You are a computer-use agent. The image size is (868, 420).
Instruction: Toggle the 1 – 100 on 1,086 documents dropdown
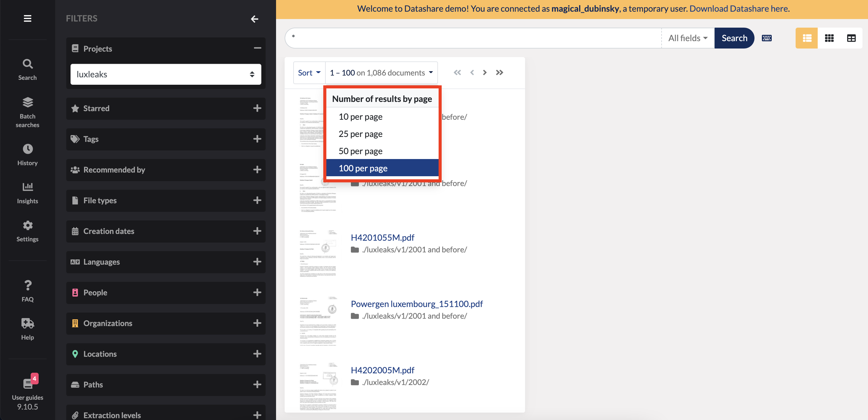[382, 72]
